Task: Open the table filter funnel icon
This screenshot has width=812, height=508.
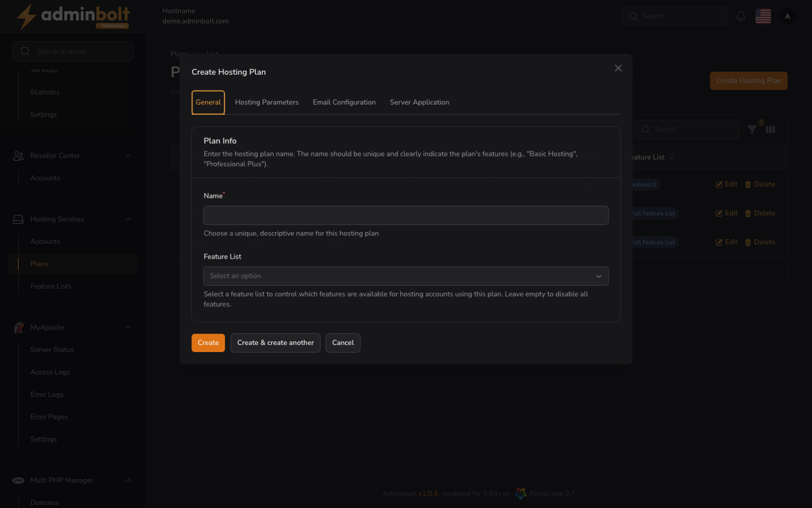Action: click(752, 130)
